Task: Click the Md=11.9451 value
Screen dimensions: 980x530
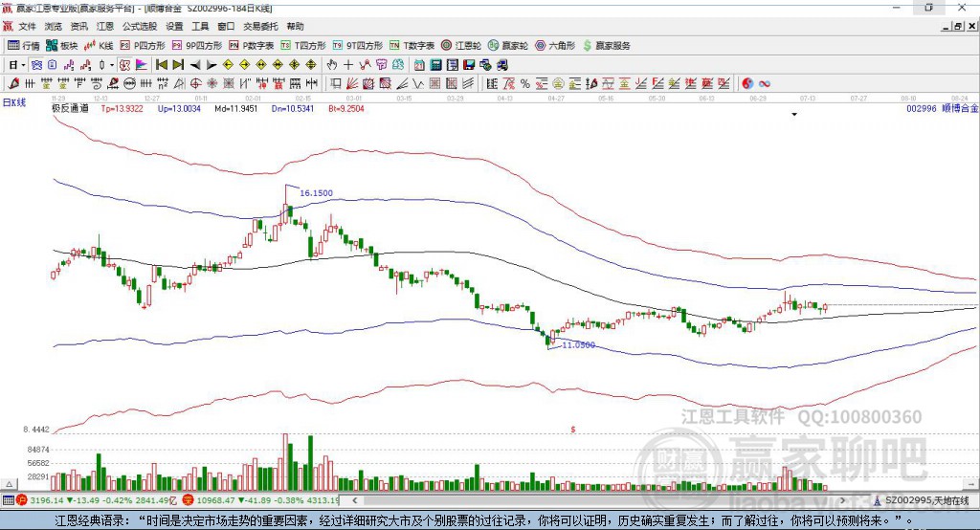Action: (235, 108)
